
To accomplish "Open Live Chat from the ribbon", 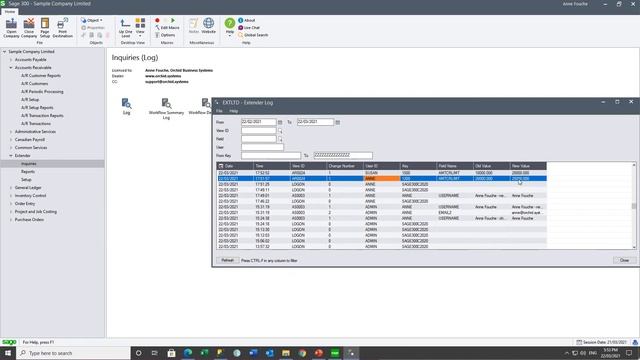I will tap(249, 28).
